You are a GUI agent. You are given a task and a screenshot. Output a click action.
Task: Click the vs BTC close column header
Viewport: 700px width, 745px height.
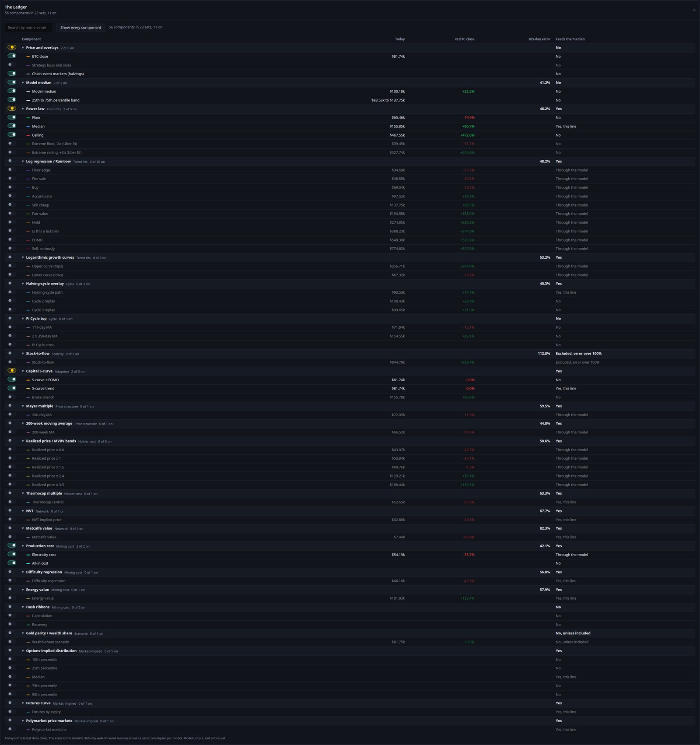(x=465, y=39)
